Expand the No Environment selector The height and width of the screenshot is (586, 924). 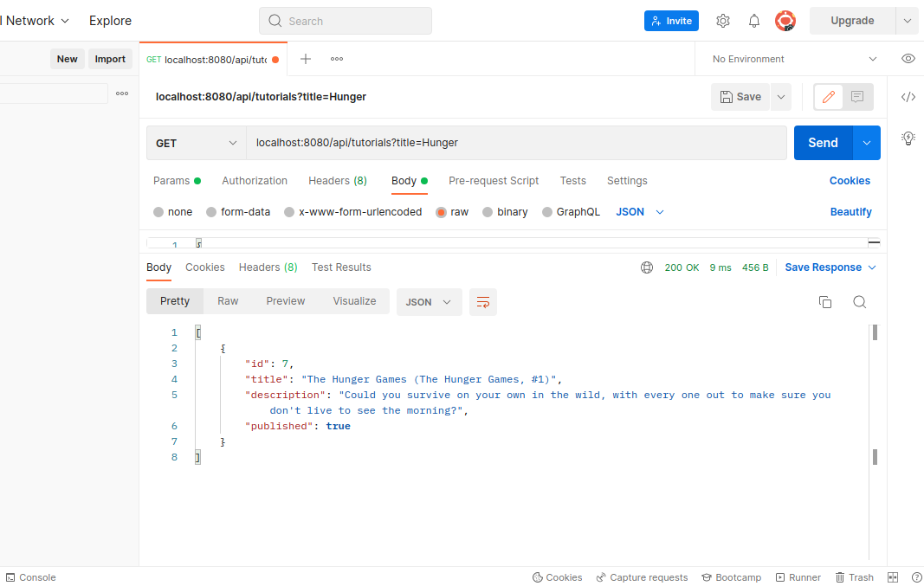click(794, 59)
